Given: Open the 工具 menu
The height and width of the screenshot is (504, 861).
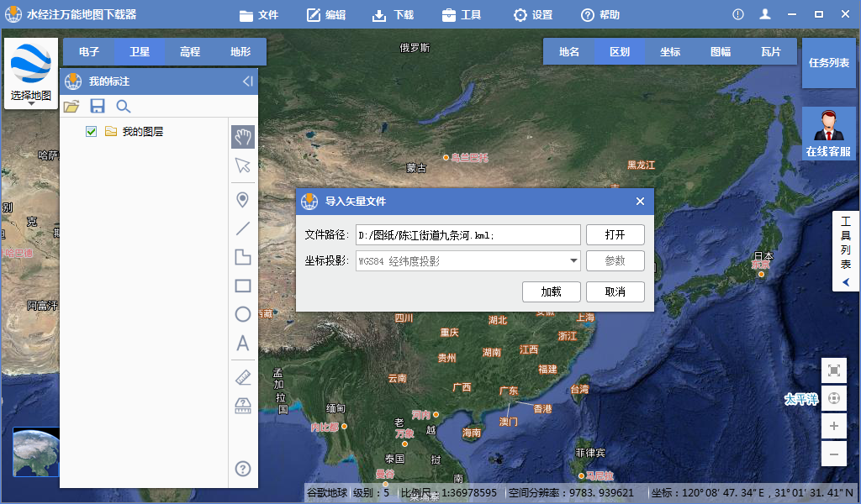Looking at the screenshot, I should [462, 15].
